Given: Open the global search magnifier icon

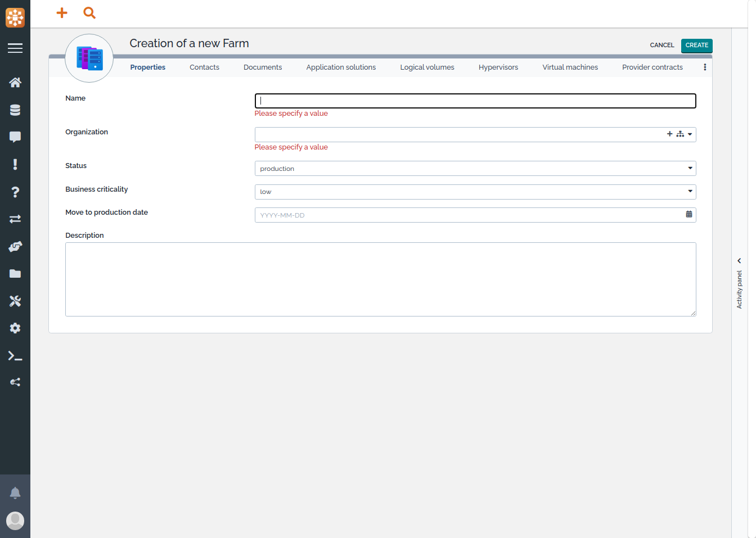Looking at the screenshot, I should click(x=89, y=13).
